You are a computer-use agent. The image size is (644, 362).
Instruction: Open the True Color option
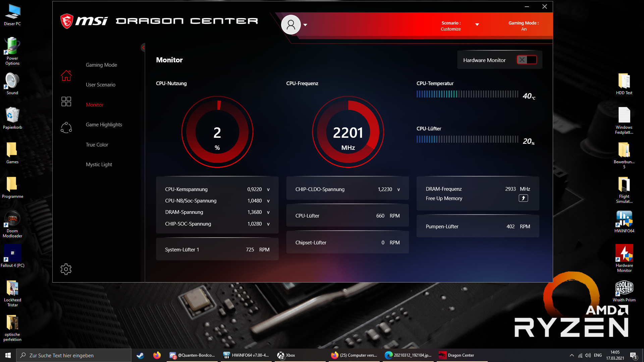coord(97,145)
